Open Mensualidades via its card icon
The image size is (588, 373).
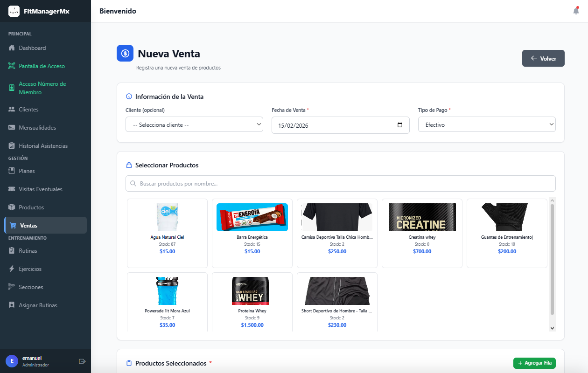[12, 127]
